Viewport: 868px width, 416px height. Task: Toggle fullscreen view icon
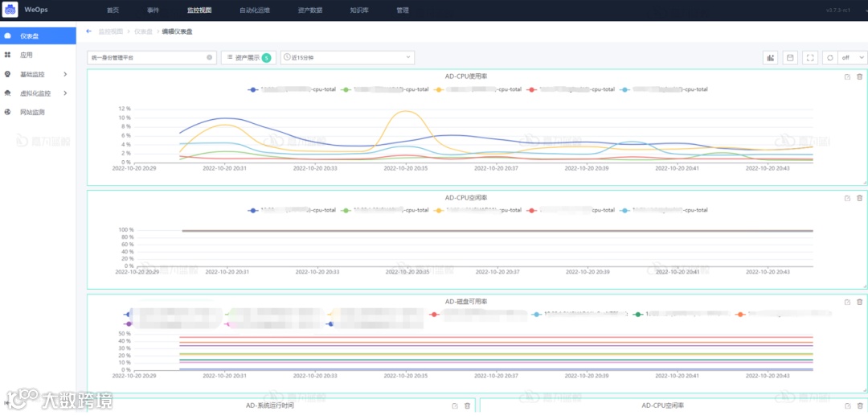coord(810,58)
